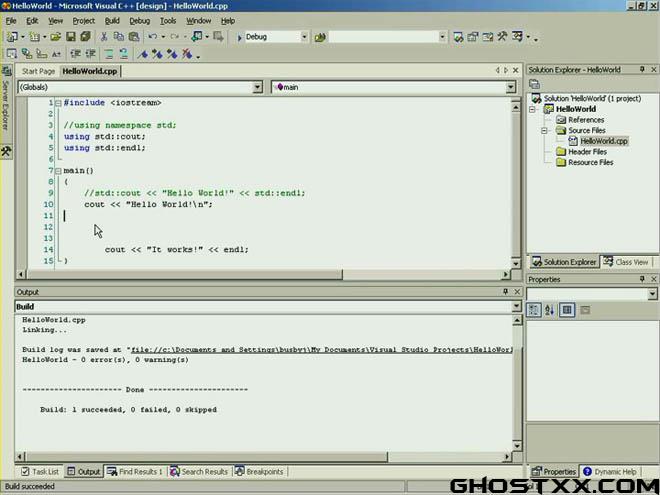Image resolution: width=660 pixels, height=495 pixels.
Task: Collapse the HelloWorld project node
Action: point(533,109)
